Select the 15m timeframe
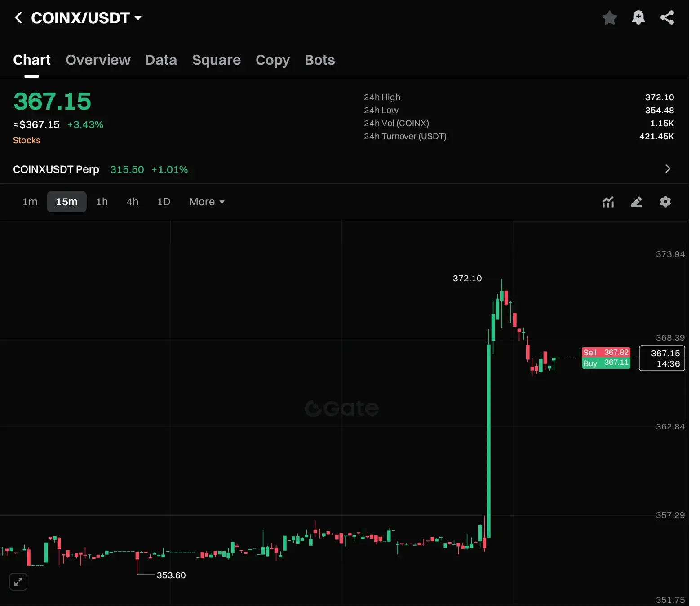Viewport: 700px width, 606px height. tap(67, 202)
